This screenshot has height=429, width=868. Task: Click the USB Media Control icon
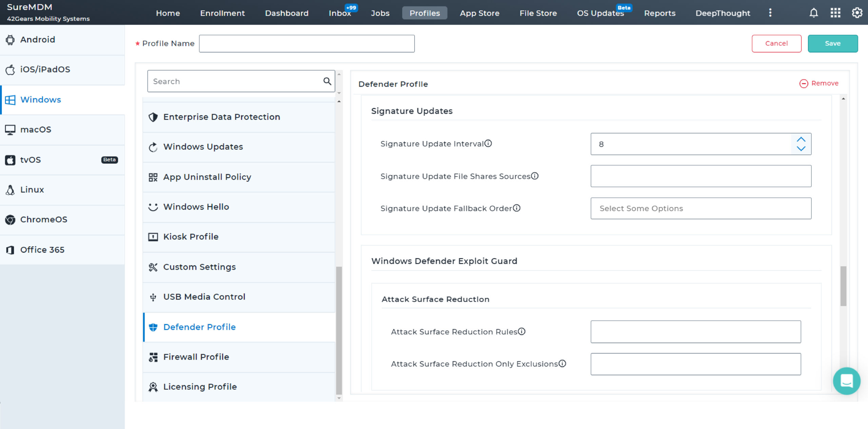point(153,297)
